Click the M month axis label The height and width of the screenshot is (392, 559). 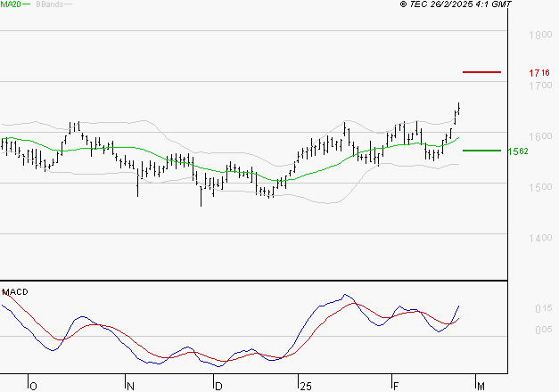(x=481, y=387)
